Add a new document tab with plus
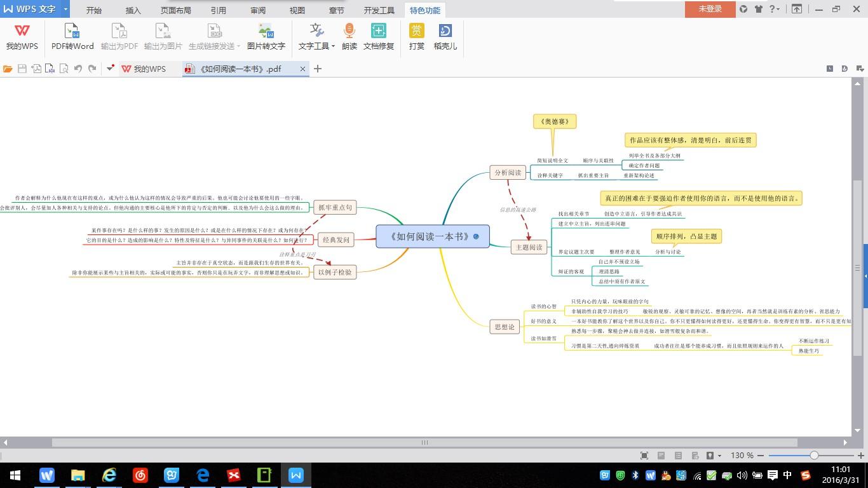The height and width of the screenshot is (488, 868). tap(318, 69)
